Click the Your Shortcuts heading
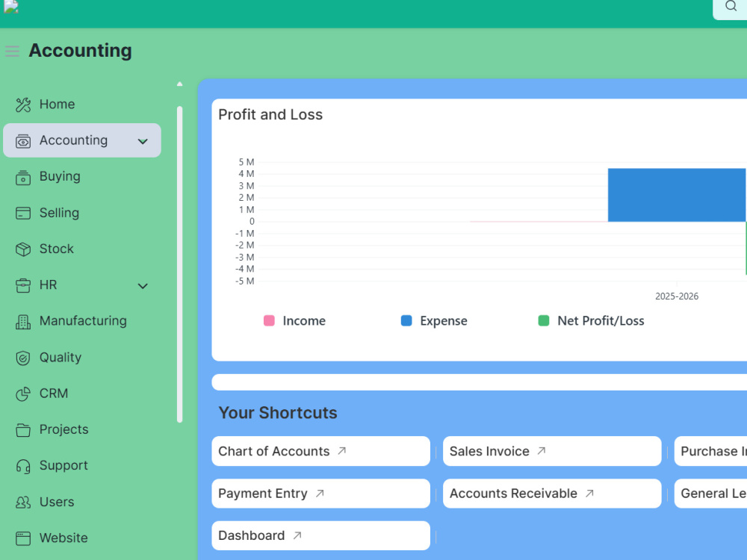This screenshot has width=747, height=560. (x=278, y=412)
